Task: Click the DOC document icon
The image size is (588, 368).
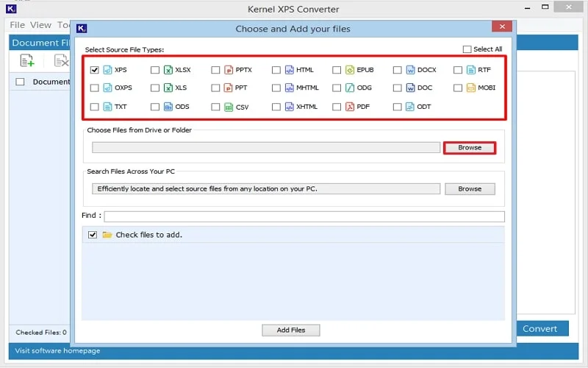Action: 410,88
